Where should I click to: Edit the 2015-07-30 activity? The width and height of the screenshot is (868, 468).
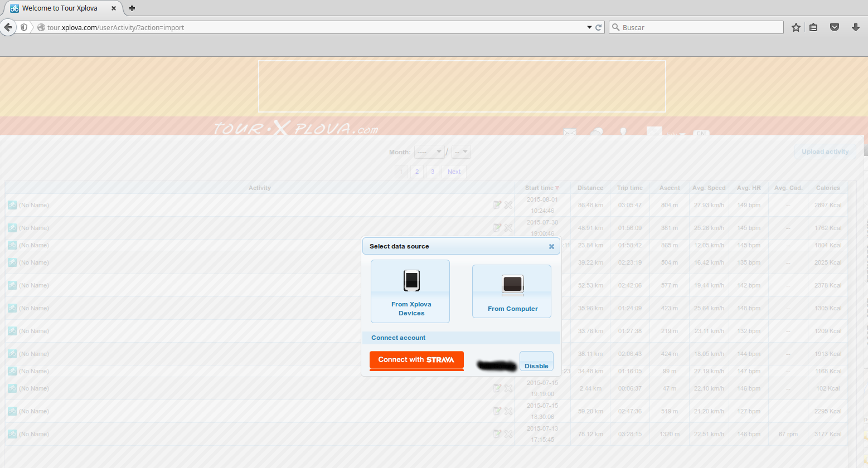click(x=497, y=228)
